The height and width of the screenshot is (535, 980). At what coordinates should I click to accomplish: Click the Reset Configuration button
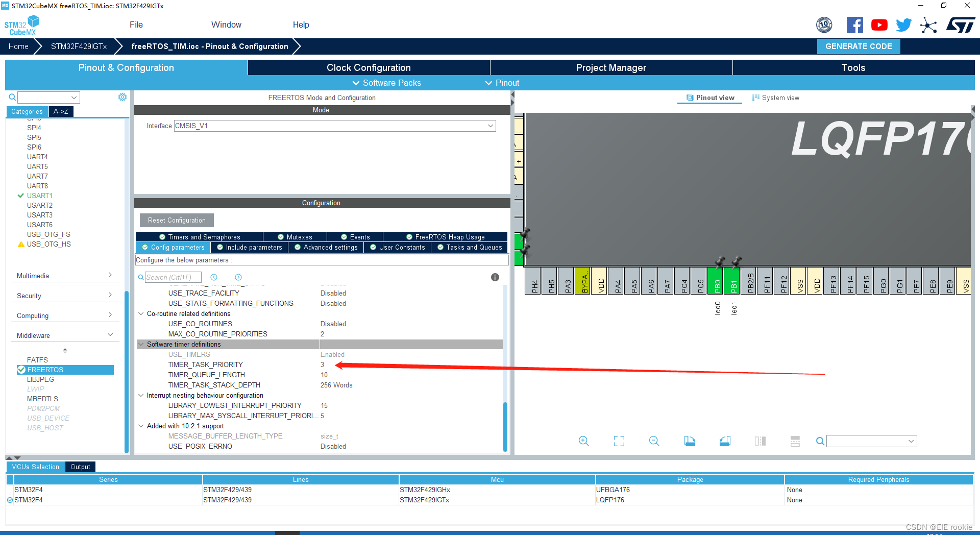click(x=177, y=220)
